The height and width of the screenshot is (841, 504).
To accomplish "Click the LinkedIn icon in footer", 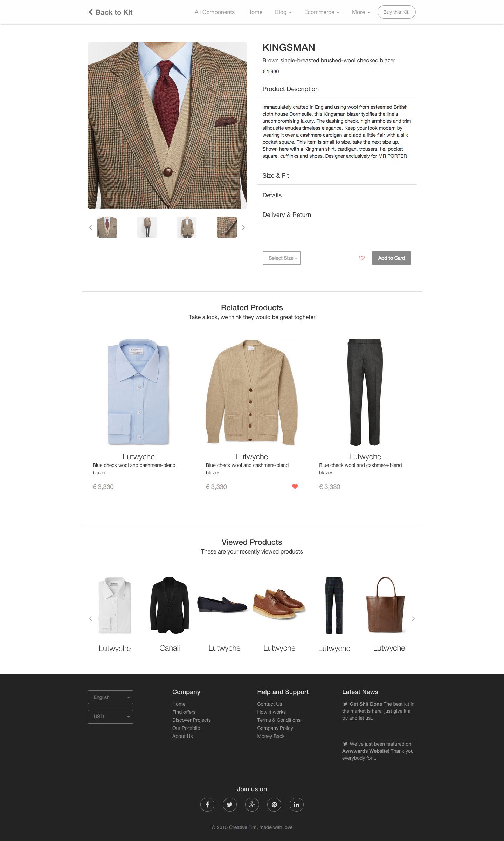I will click(297, 805).
